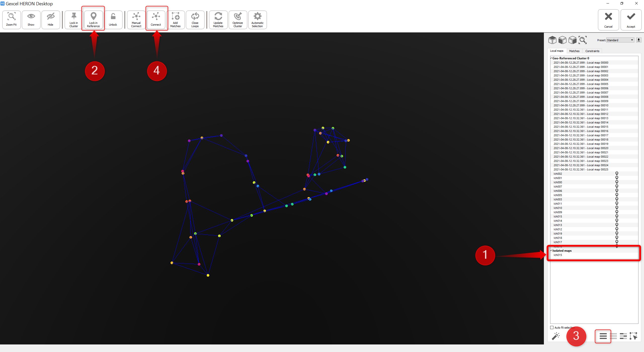Open the Constraints tab
Image resolution: width=644 pixels, height=352 pixels.
coord(592,51)
